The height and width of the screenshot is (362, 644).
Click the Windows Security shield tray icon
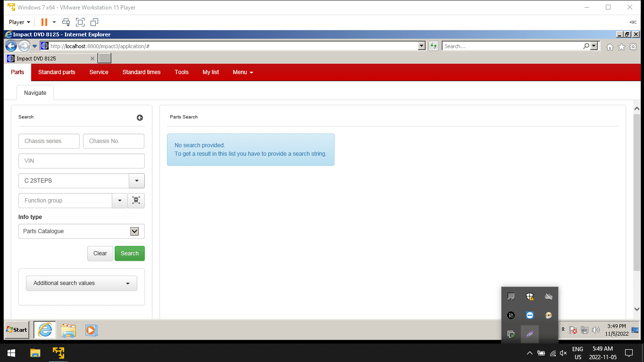(x=529, y=296)
